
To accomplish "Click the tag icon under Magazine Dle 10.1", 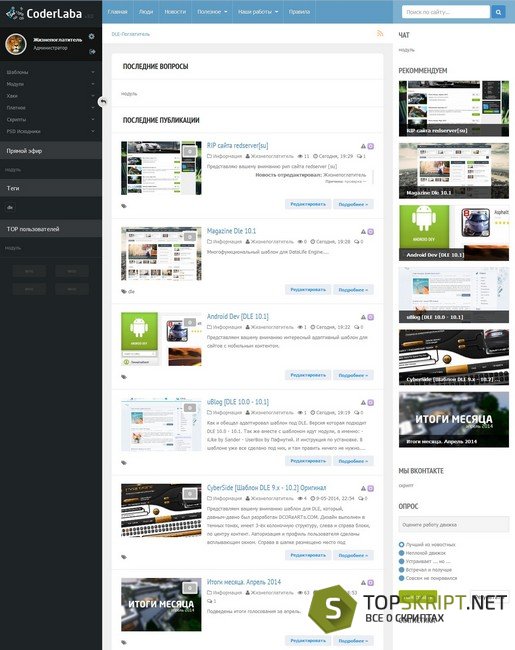I will point(124,291).
